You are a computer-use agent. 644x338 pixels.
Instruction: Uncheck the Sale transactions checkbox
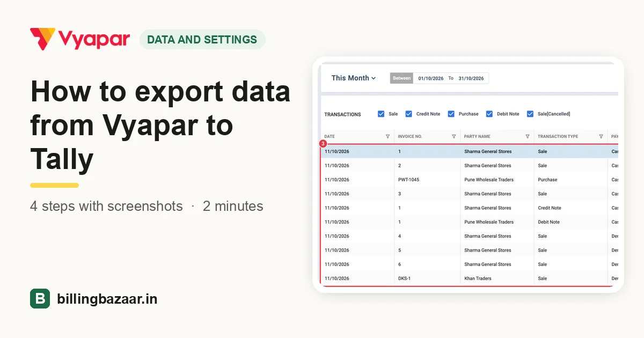(x=381, y=114)
